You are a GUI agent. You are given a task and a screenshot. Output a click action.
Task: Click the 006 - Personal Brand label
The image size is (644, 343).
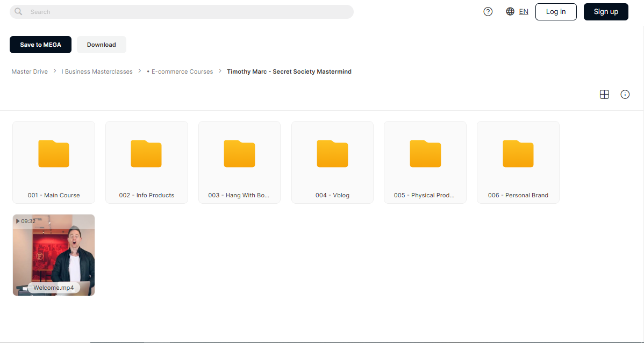click(518, 195)
